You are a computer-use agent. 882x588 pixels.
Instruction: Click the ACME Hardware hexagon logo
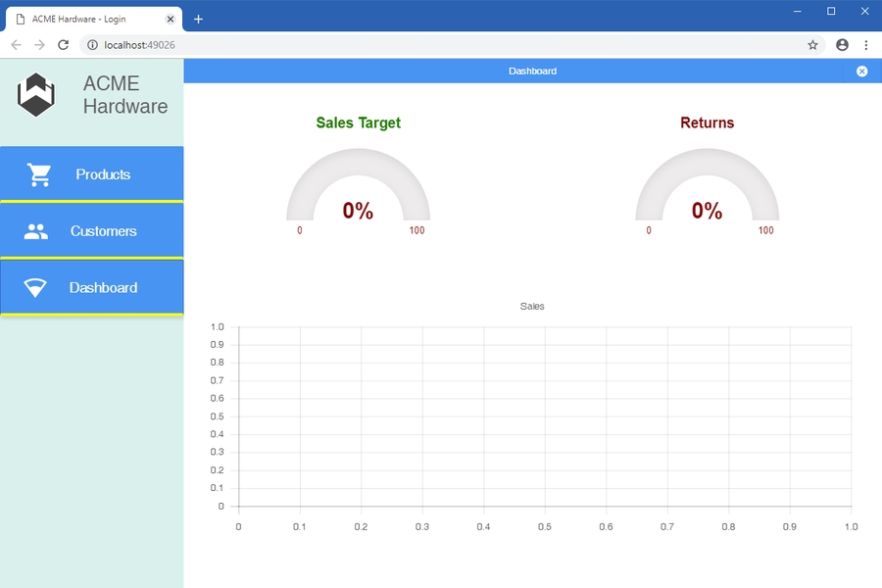(36, 95)
